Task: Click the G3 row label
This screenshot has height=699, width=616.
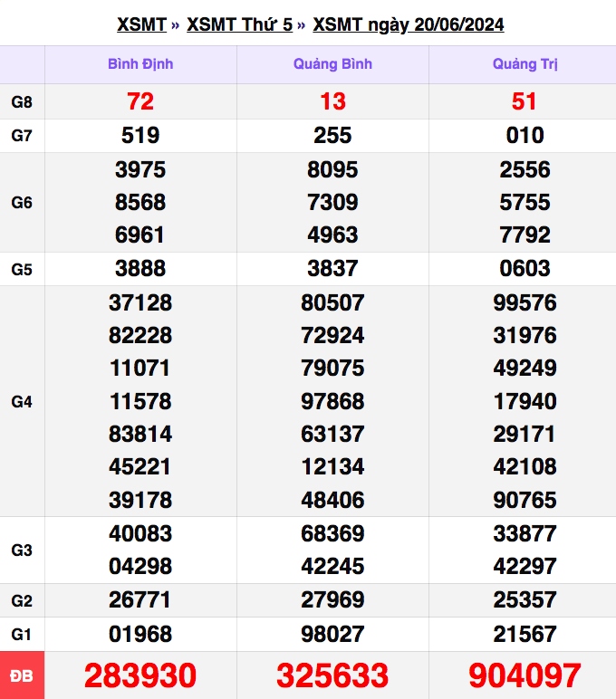Action: point(22,551)
